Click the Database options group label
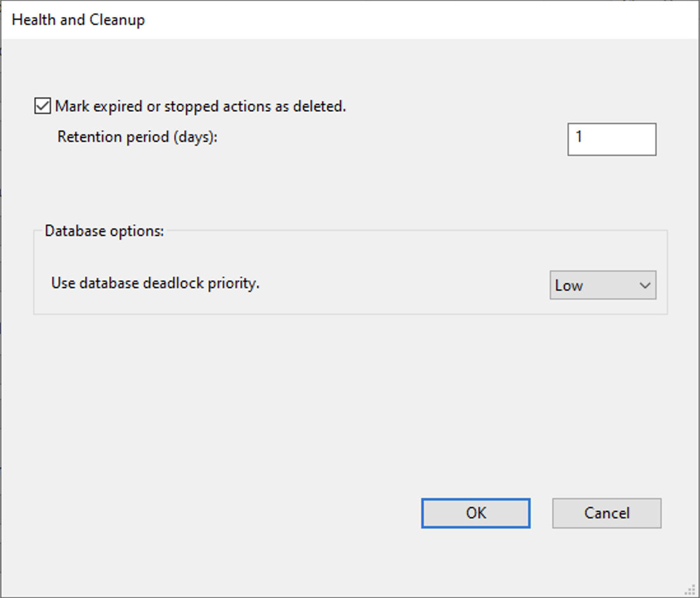The height and width of the screenshot is (598, 700). [104, 231]
